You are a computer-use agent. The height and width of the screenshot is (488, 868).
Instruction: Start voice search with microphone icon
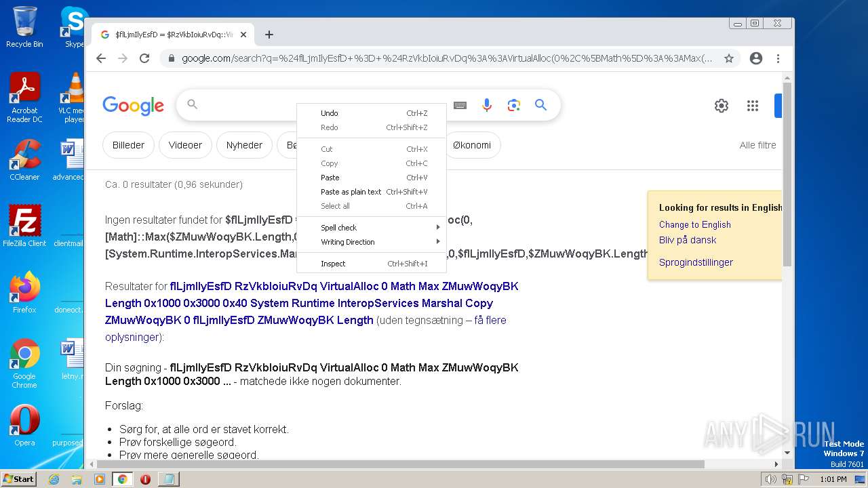coord(487,105)
